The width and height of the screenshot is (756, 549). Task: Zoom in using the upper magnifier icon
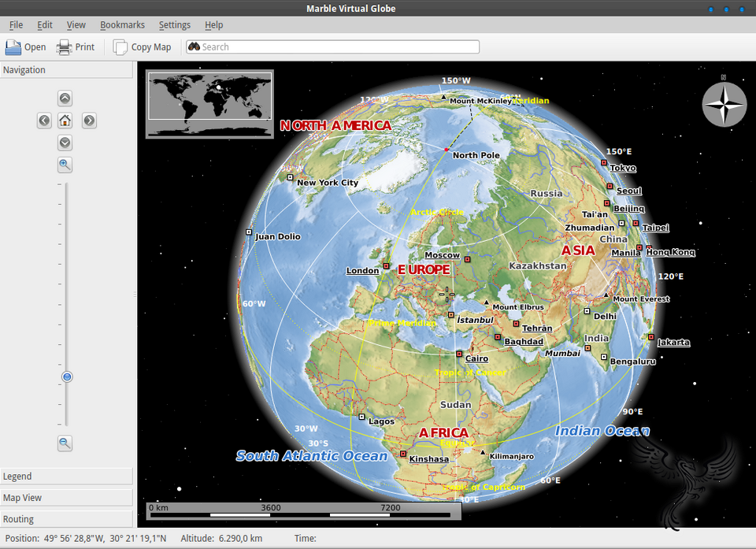(x=65, y=165)
